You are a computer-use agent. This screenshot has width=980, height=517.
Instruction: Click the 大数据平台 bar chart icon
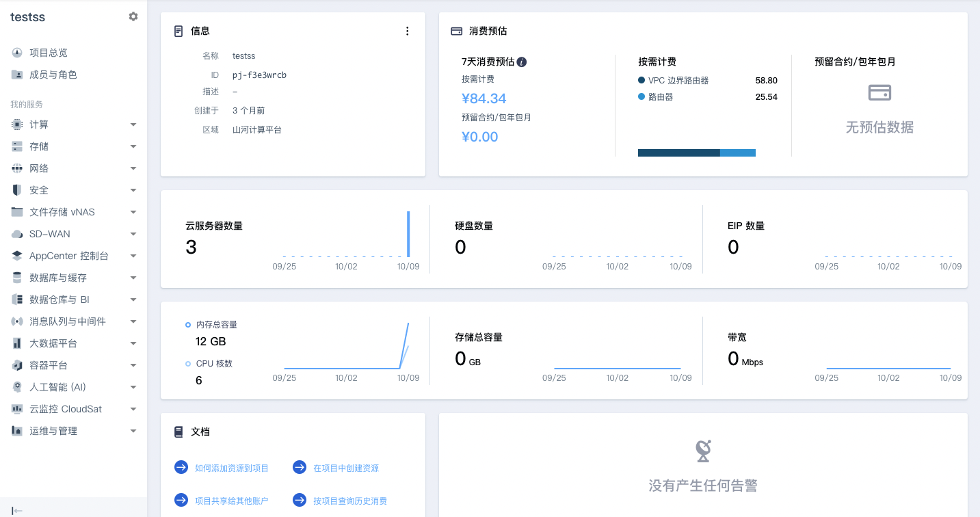point(17,343)
